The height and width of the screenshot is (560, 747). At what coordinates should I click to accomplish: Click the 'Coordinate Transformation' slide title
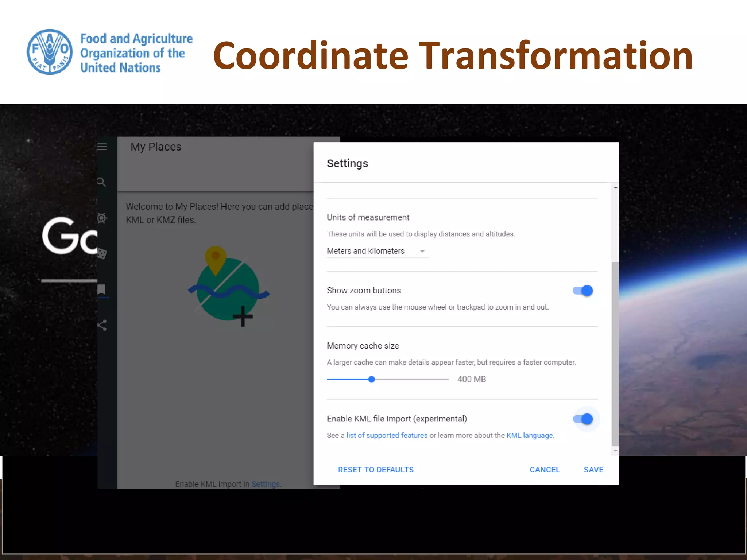click(x=453, y=55)
